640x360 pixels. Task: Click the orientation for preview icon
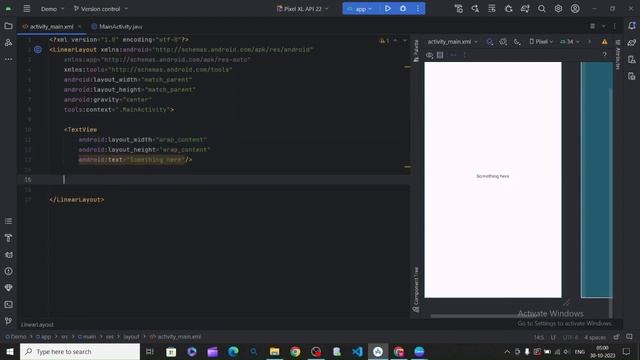tap(503, 42)
